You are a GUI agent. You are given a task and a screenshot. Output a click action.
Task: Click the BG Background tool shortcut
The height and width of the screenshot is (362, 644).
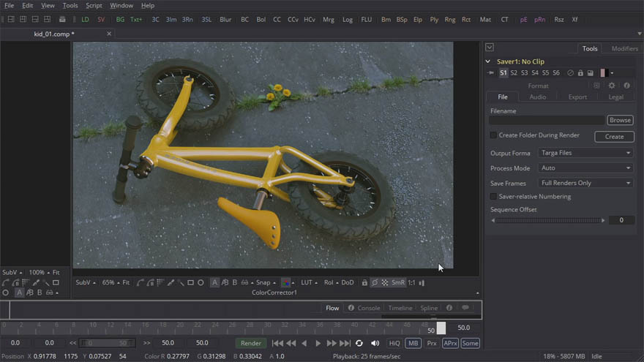pos(120,19)
